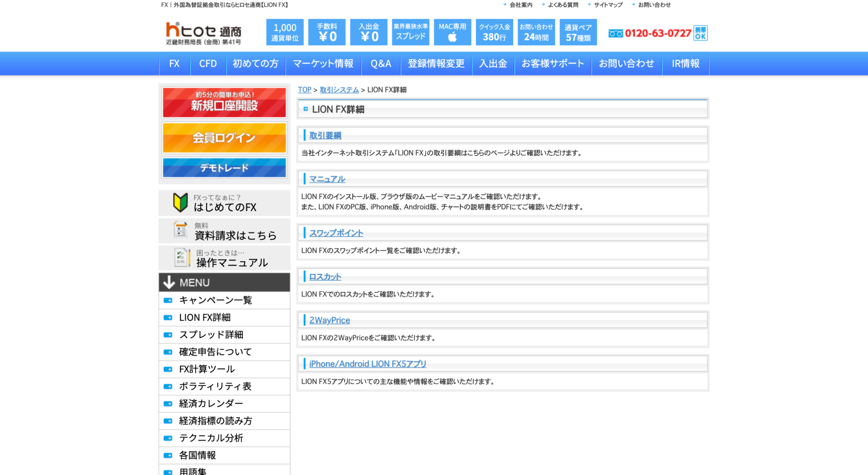Image resolution: width=868 pixels, height=475 pixels.
Task: Select 経済指標の読み方 in the side menu
Action: coord(216,421)
